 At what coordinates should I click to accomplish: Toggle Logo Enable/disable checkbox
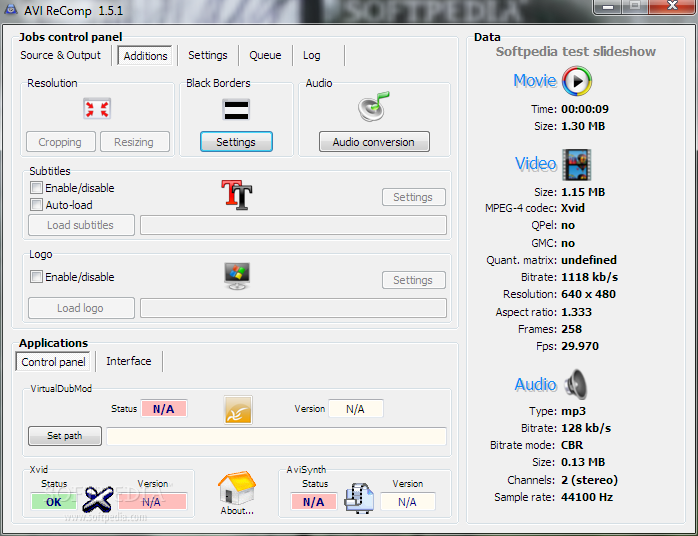36,276
